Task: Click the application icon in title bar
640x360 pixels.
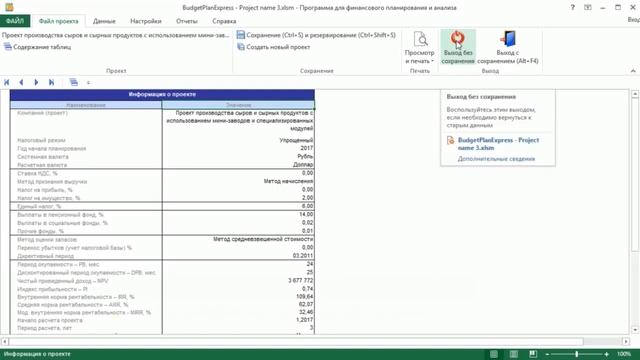Action: click(x=9, y=7)
